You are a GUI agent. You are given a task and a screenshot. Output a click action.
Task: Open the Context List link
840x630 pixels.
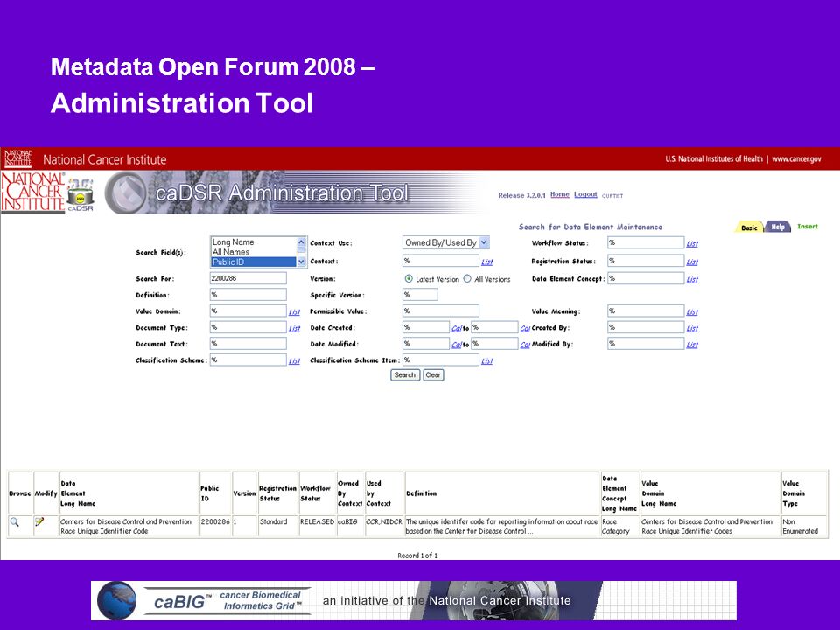pyautogui.click(x=487, y=262)
